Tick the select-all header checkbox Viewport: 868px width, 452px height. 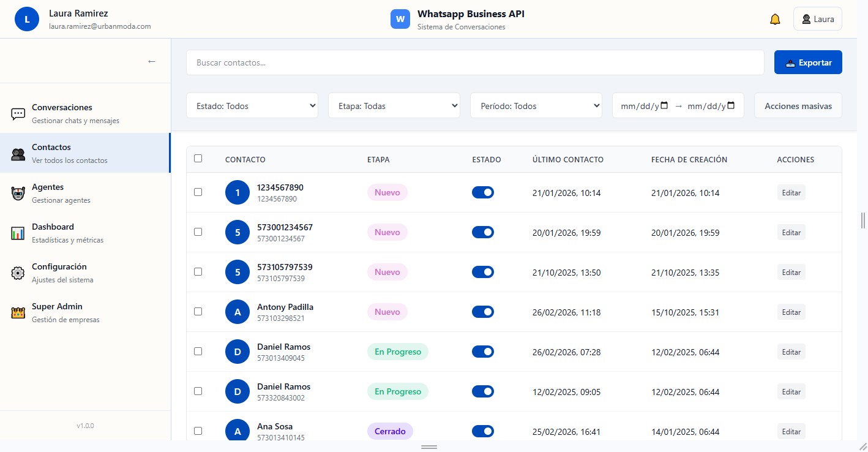point(198,158)
